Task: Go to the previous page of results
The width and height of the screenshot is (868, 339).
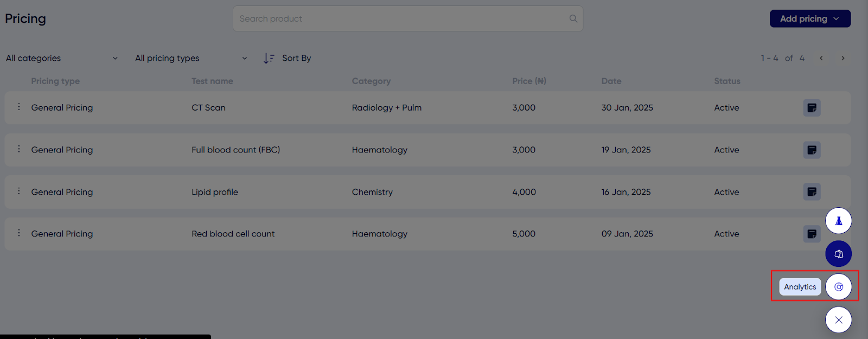Action: tap(821, 58)
